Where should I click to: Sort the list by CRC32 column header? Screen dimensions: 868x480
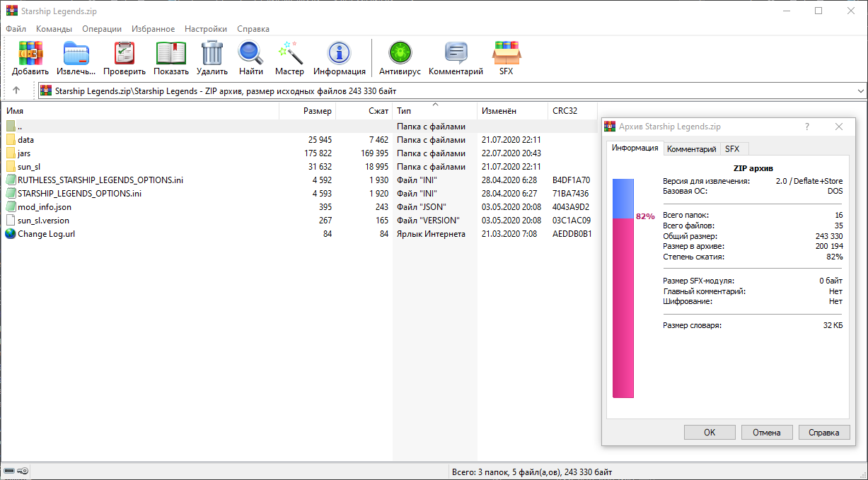[x=573, y=111]
